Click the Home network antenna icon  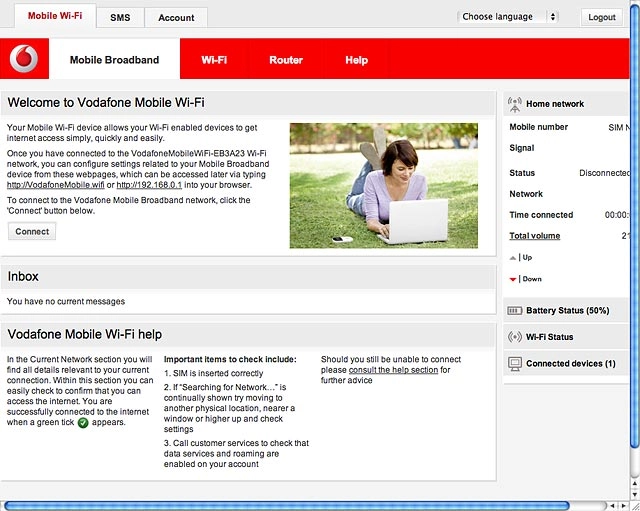515,104
